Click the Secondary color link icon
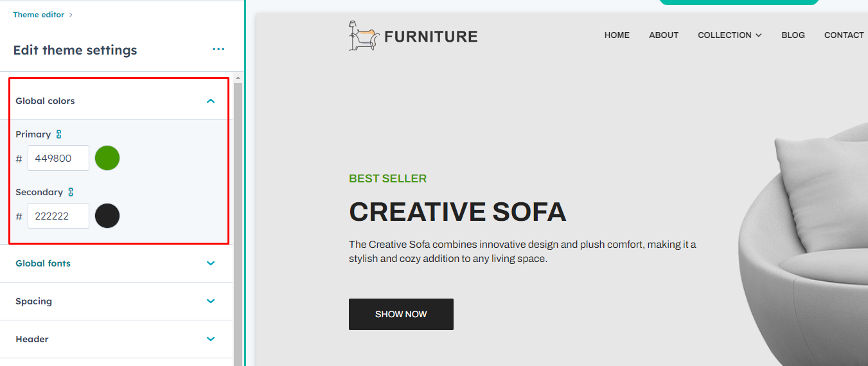This screenshot has height=366, width=868. [x=71, y=192]
